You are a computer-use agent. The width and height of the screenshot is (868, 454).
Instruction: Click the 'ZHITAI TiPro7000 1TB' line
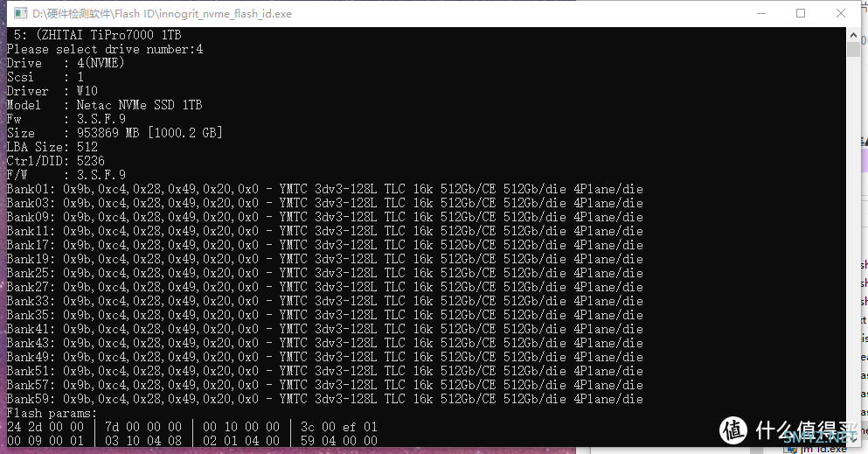pos(97,35)
